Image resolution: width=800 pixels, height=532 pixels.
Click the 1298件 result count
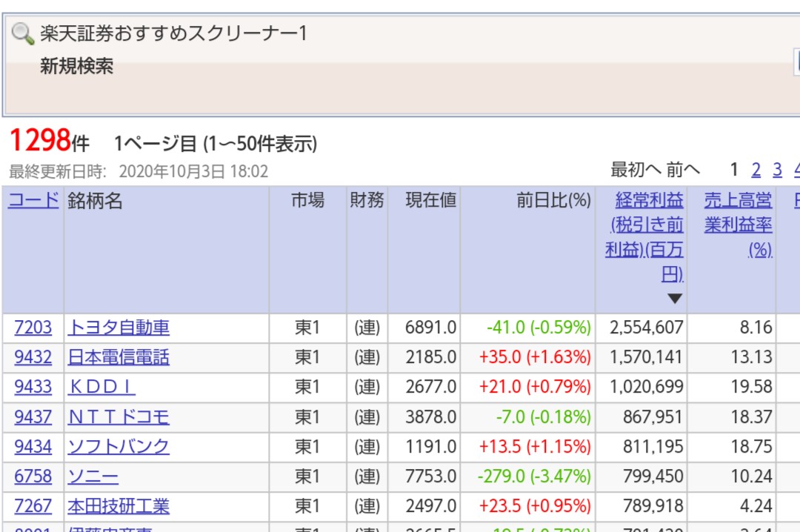(x=50, y=140)
